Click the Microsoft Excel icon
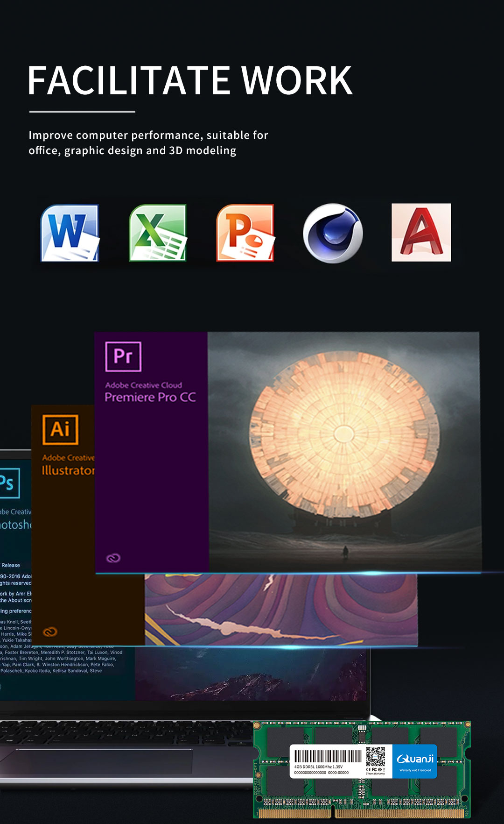The image size is (504, 824). point(158,233)
